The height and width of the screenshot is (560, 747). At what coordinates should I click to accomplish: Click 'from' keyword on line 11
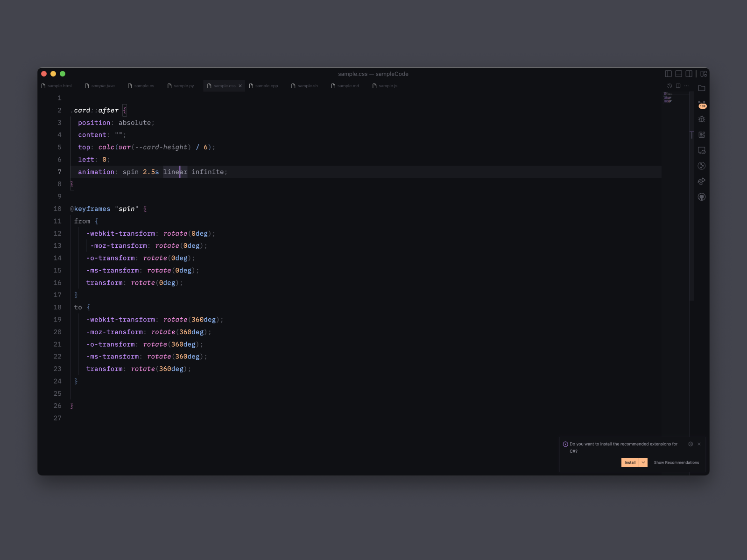click(x=82, y=221)
